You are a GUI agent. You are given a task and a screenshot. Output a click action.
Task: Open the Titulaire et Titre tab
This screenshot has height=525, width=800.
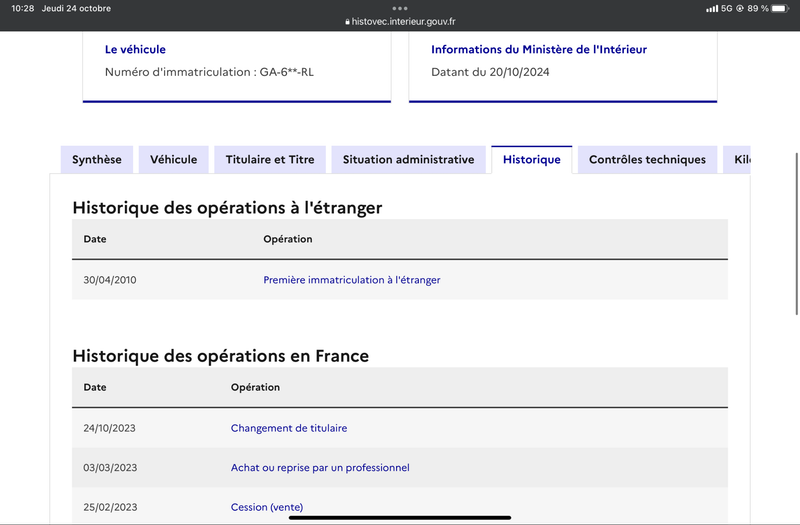click(270, 160)
